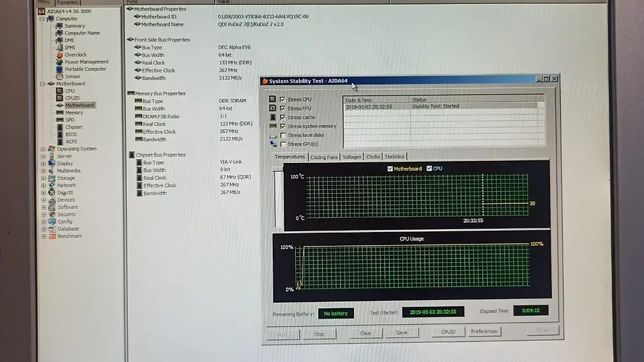
Task: Select the Overclock flame icon
Action: tap(60, 55)
